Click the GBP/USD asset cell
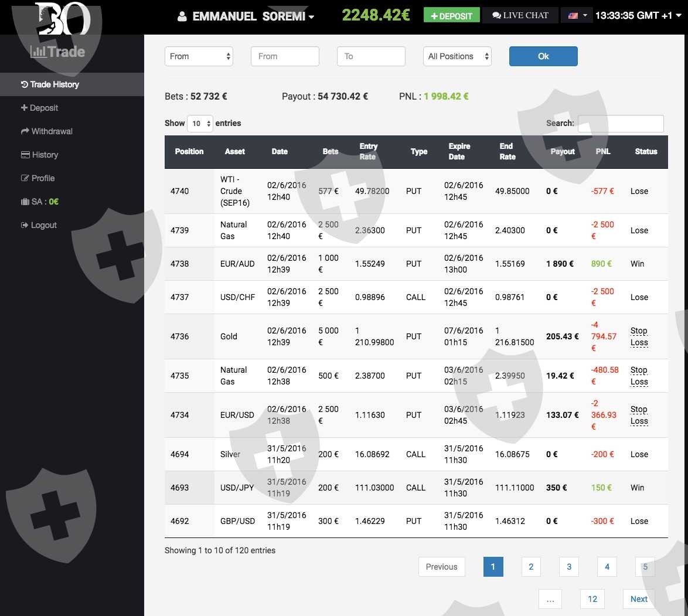Viewport: 688px width, 616px height. (x=237, y=521)
